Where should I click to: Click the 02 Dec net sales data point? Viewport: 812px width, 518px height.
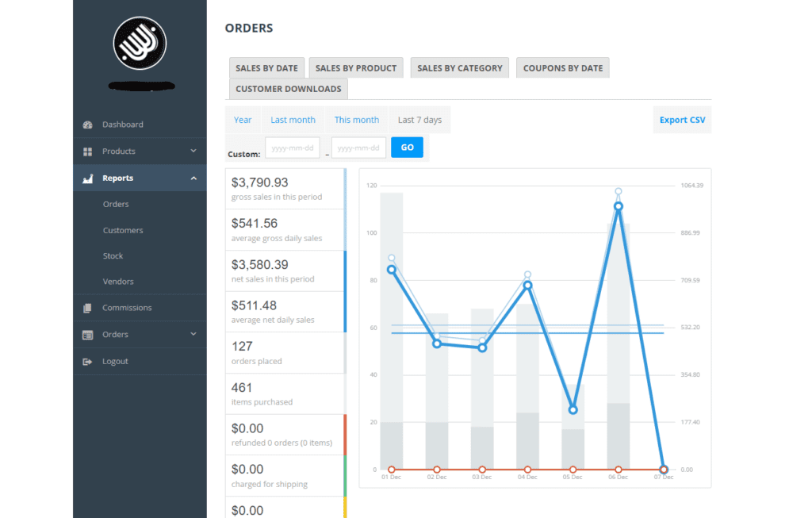pyautogui.click(x=437, y=343)
